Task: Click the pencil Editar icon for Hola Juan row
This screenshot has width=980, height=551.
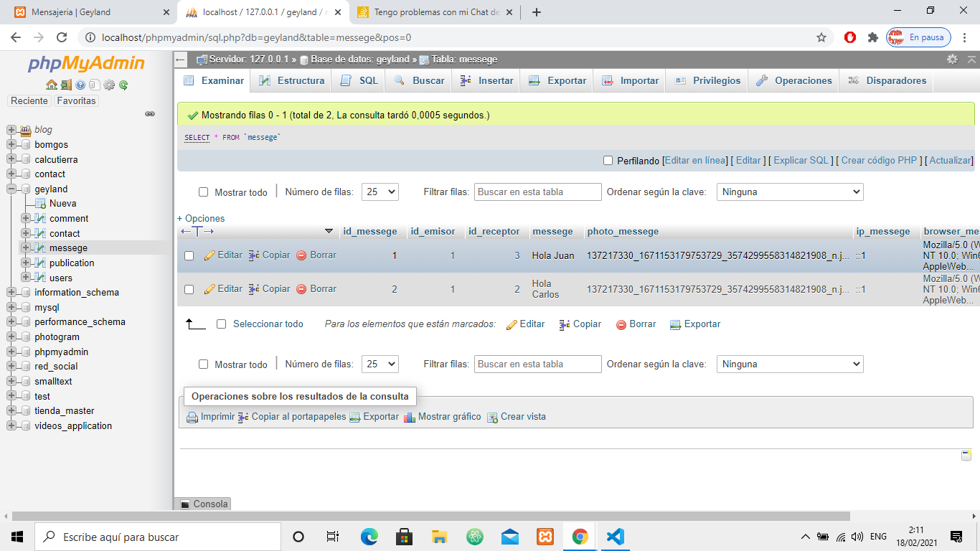Action: pos(209,255)
